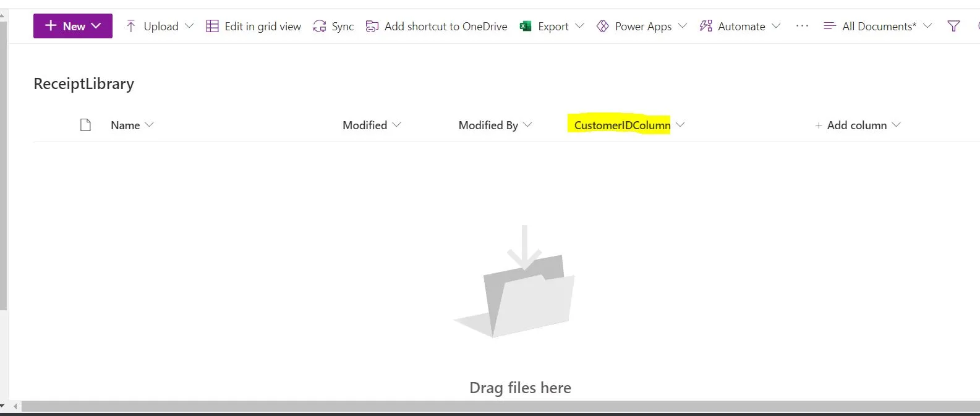Click the file type column icon
This screenshot has height=416, width=980.
click(86, 125)
